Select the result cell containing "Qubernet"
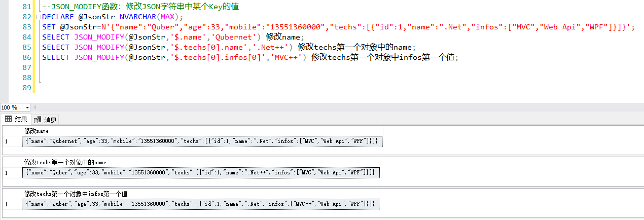Viewport: 644px width, 220px height. 203,141
